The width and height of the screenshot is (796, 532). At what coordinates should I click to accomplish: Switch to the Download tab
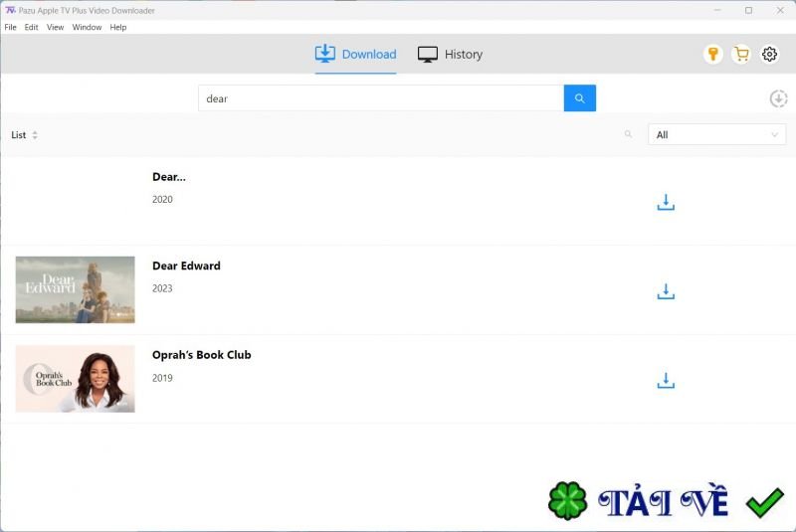click(355, 54)
